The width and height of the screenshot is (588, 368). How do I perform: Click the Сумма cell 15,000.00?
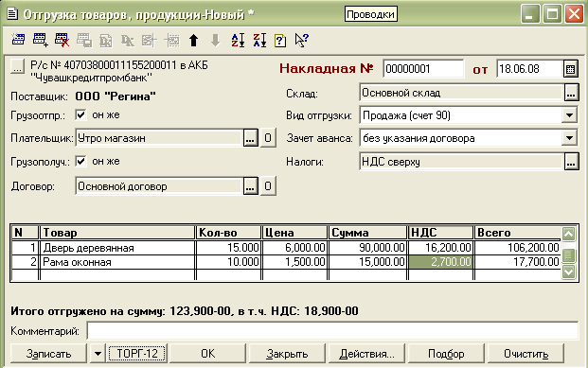pos(368,262)
